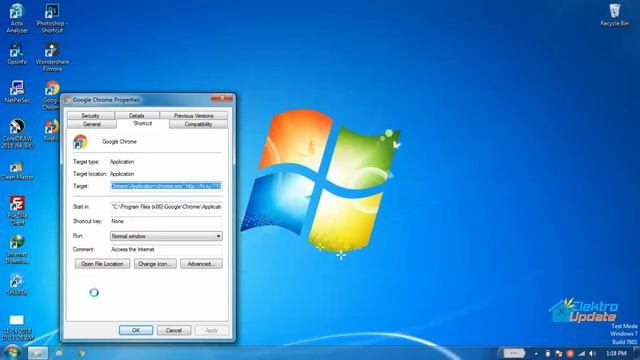The width and height of the screenshot is (640, 360).
Task: Click the Start in input field
Action: click(166, 207)
